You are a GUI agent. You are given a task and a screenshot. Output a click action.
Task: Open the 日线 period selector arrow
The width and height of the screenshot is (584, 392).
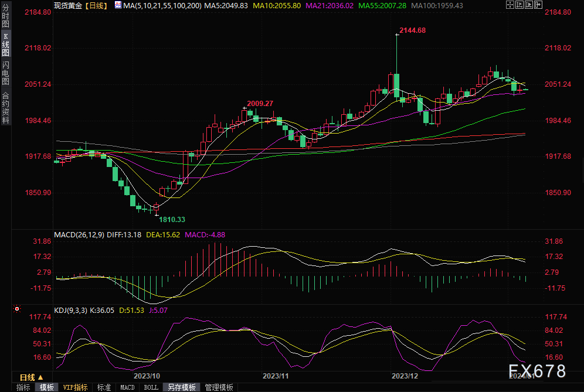pos(40,377)
